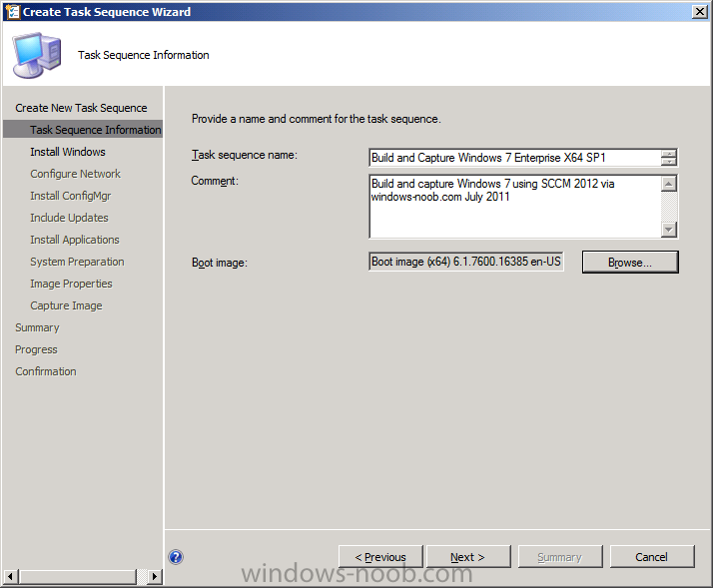Click inside the Comment text box
Viewport: 713px width, 588px height.
pos(514,206)
